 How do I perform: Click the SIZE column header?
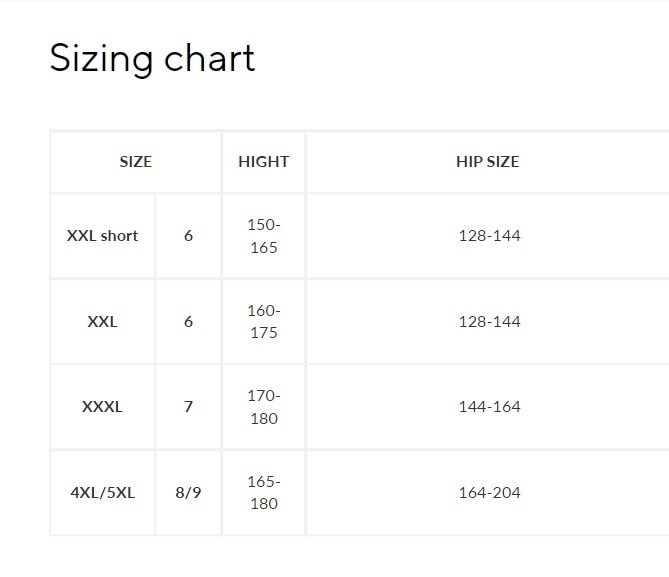pyautogui.click(x=136, y=161)
